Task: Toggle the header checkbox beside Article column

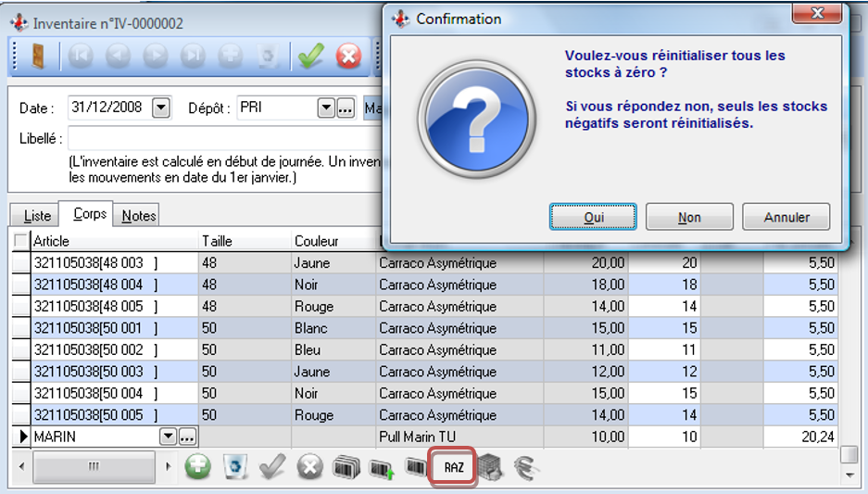Action: click(20, 241)
